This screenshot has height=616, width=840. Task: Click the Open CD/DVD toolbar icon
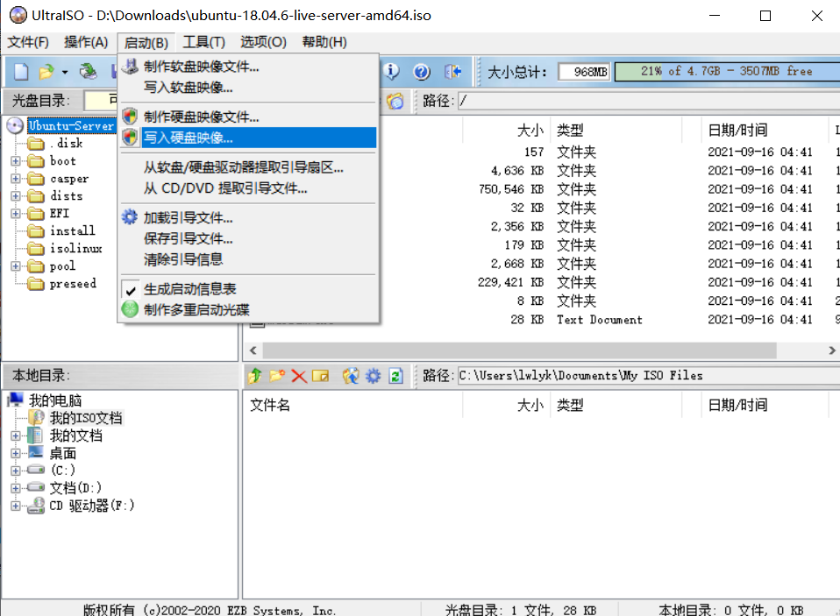[88, 71]
